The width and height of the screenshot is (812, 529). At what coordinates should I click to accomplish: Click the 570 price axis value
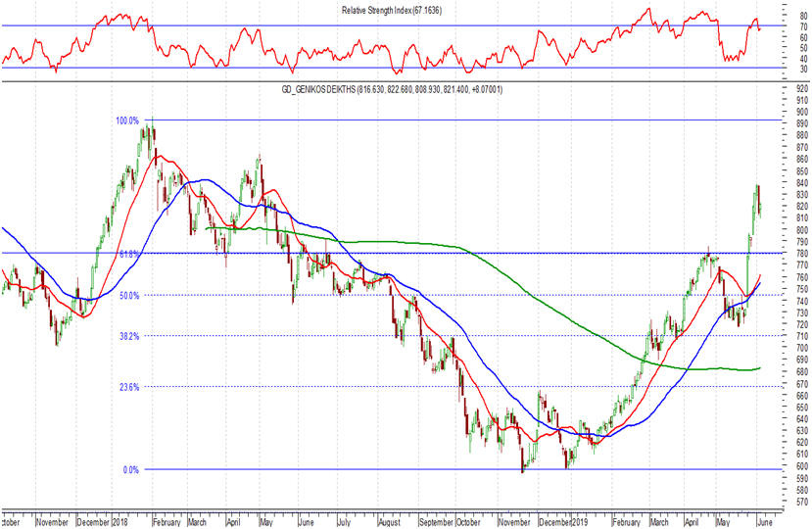coord(801,502)
